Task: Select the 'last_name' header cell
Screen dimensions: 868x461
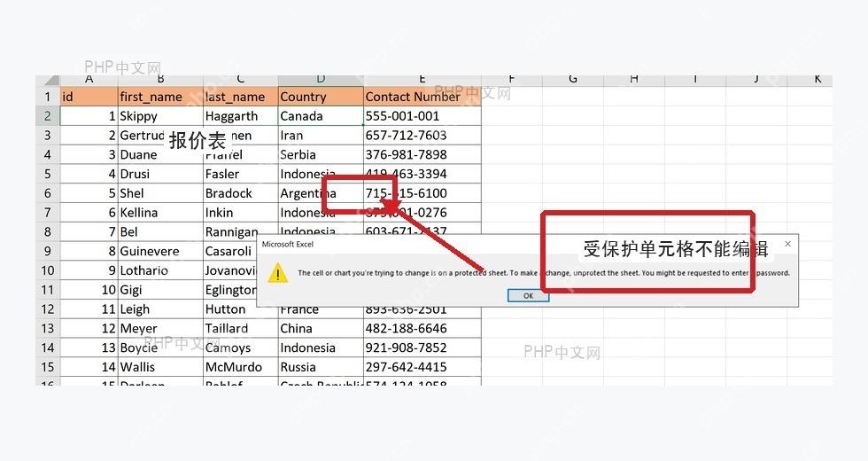Action: 240,97
